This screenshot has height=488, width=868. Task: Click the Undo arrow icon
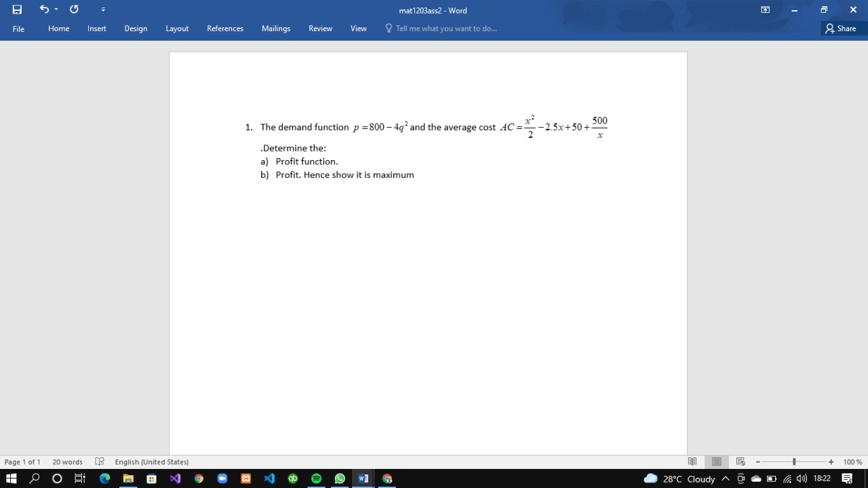[x=44, y=10]
